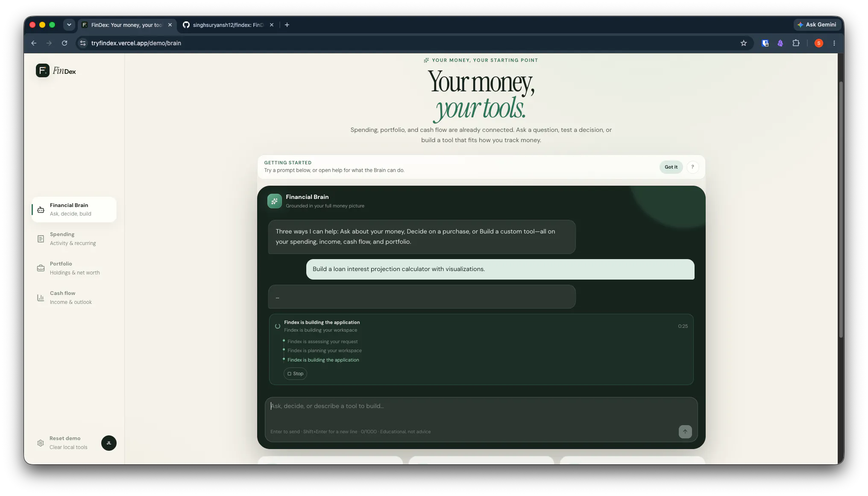This screenshot has height=496, width=868.
Task: Close the FinDex tab
Action: coord(170,25)
